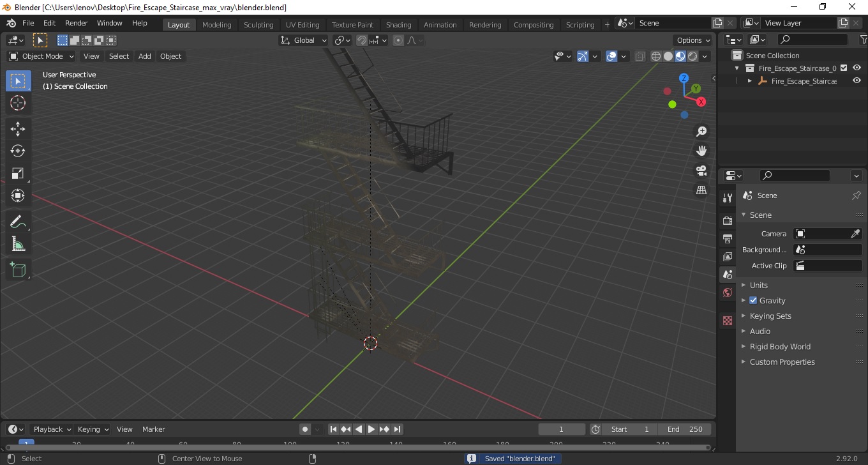Click the Blender logo menu icon
The width and height of the screenshot is (868, 465).
tap(11, 23)
